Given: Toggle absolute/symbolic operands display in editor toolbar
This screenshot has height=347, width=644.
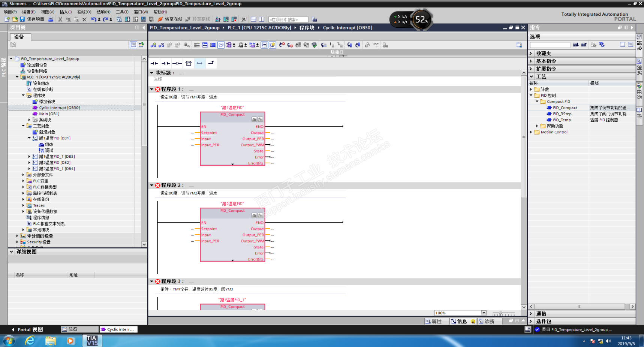Looking at the screenshot, I should click(x=229, y=45).
